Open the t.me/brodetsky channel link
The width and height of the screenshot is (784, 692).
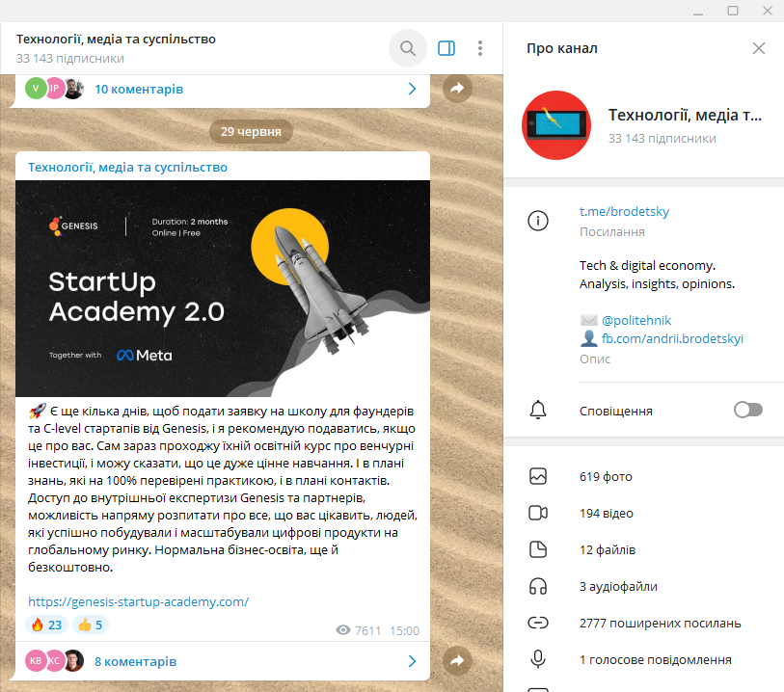coord(624,211)
